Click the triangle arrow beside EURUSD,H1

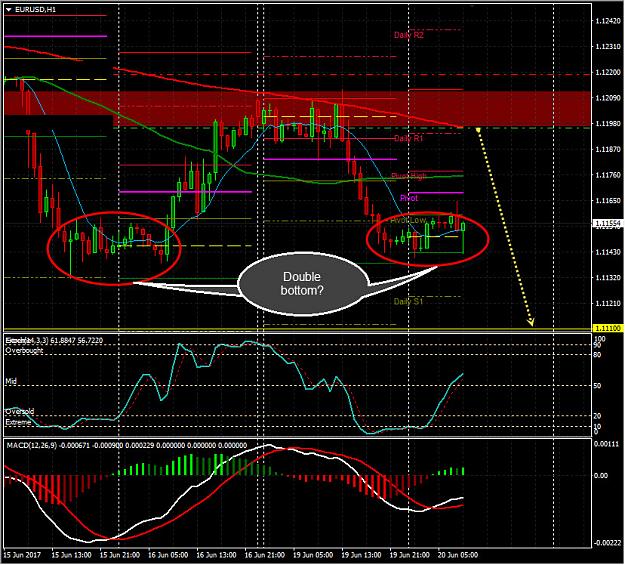pyautogui.click(x=9, y=10)
